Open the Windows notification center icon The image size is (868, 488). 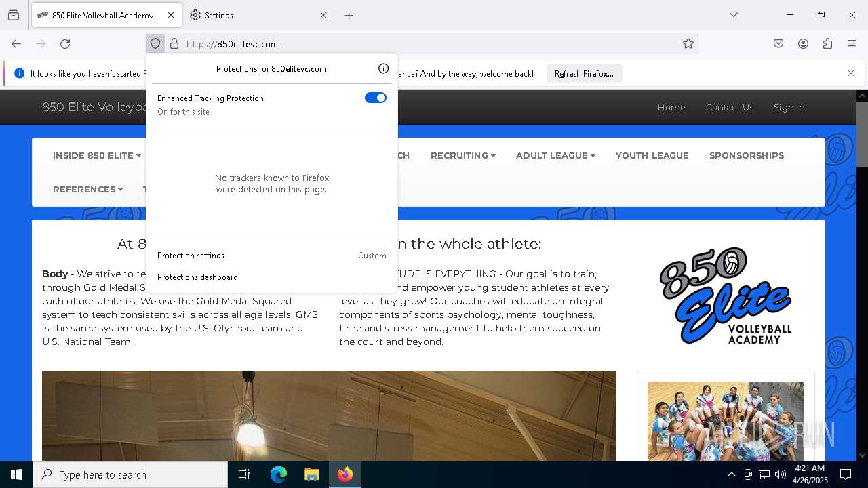[x=846, y=474]
